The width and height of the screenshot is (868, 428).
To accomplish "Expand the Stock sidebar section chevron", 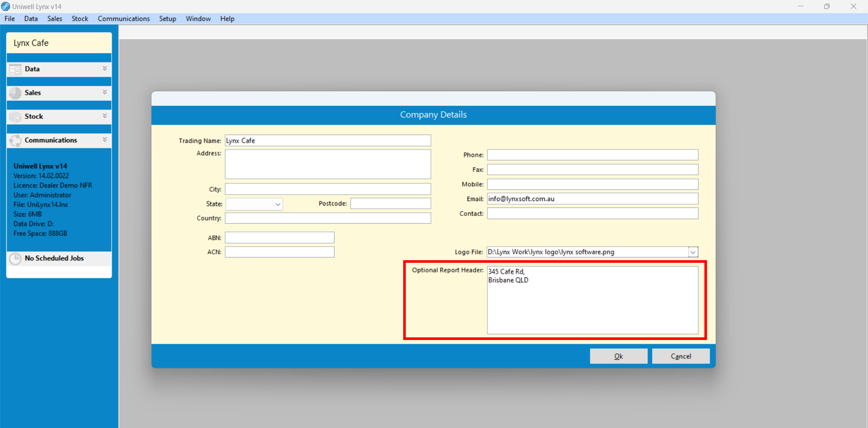I will (x=105, y=116).
